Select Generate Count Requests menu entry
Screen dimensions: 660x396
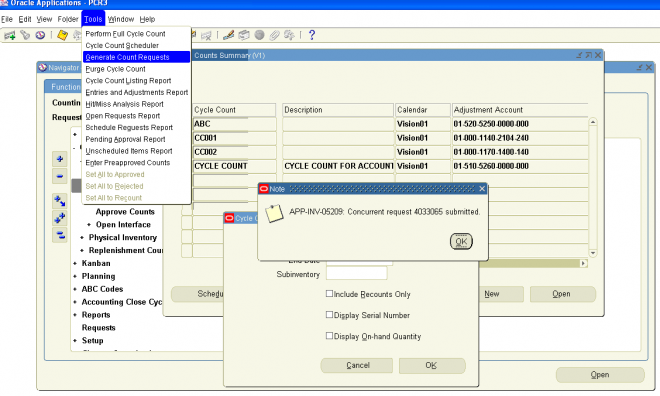point(136,57)
